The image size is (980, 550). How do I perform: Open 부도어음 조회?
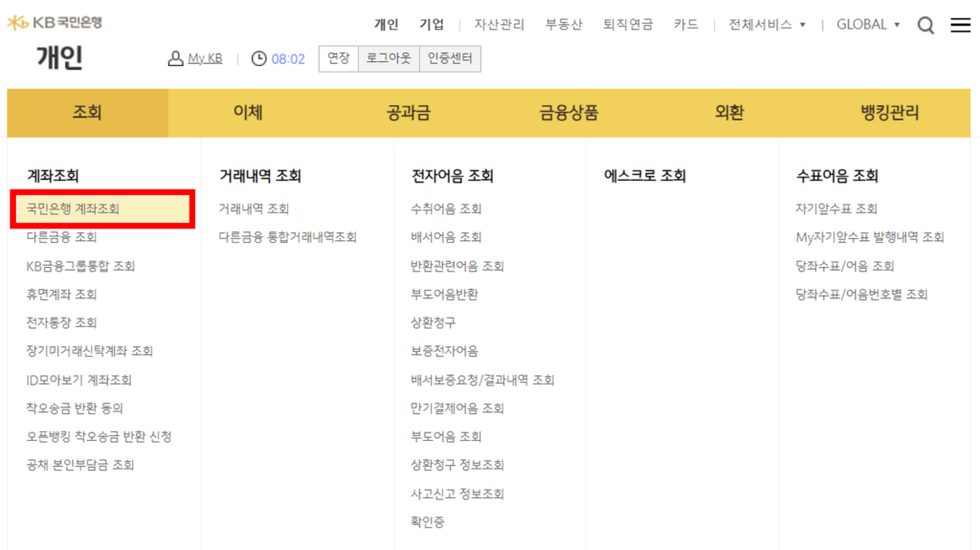pos(446,436)
